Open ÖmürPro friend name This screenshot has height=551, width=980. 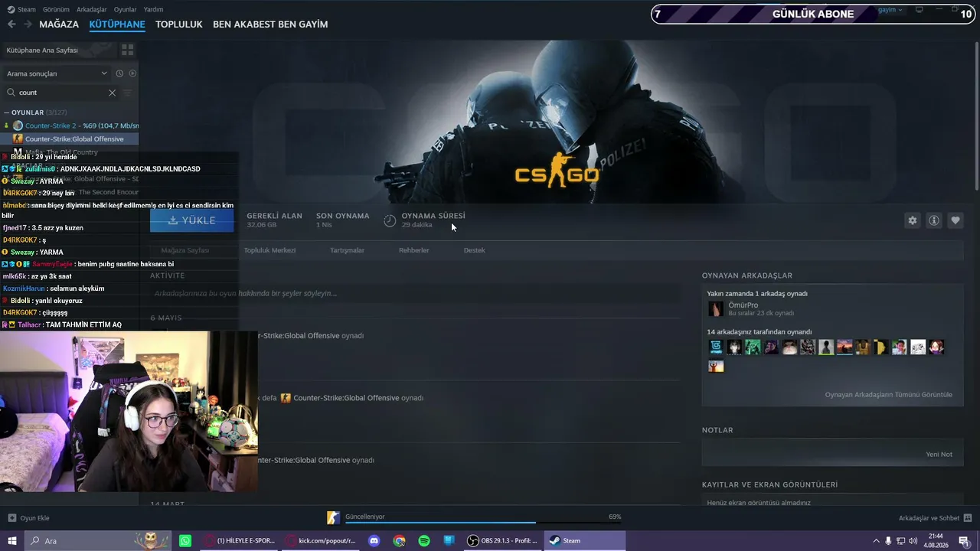point(743,305)
